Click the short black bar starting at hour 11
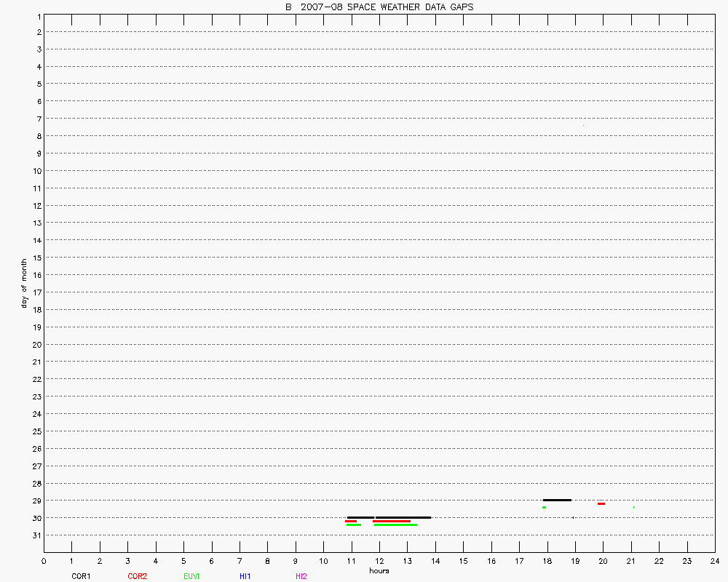This screenshot has width=728, height=582. 360,517
